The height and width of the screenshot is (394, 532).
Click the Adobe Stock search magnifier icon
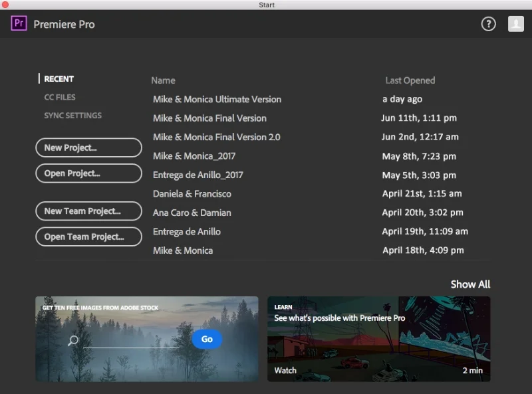coord(73,340)
